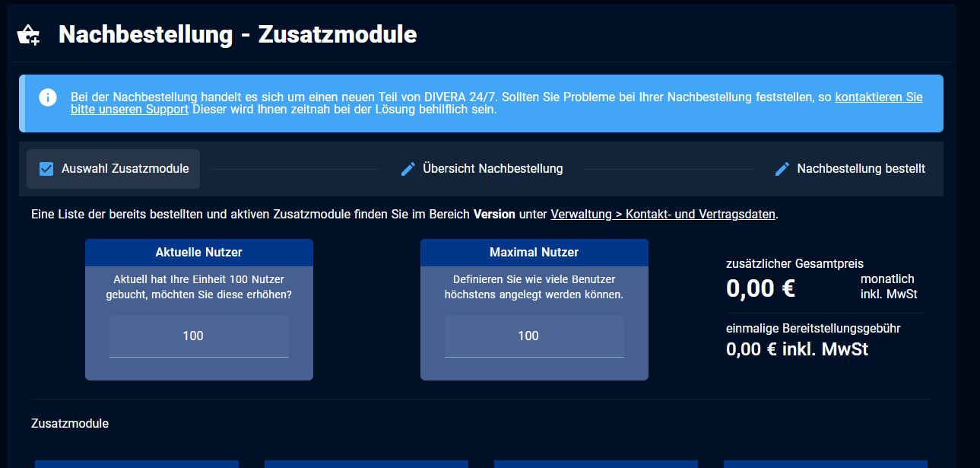Viewport: 980px width, 468px height.
Task: Click the shopping basket icon in header
Action: (28, 35)
